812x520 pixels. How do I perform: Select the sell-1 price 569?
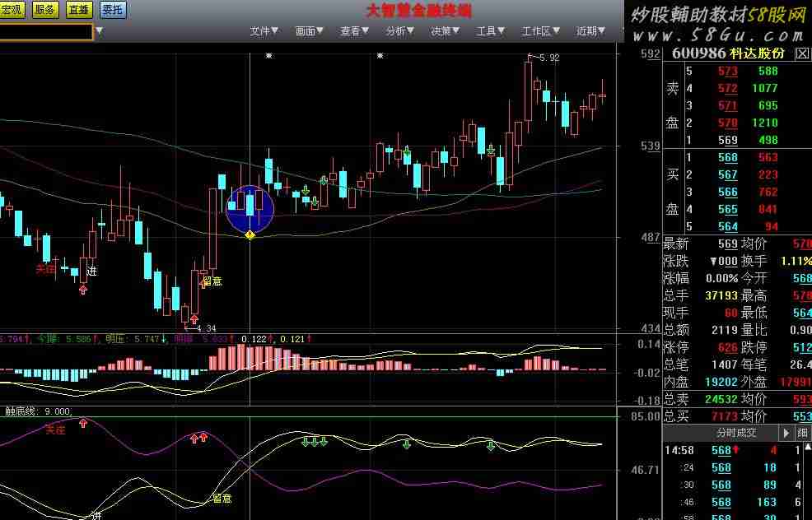pyautogui.click(x=728, y=140)
